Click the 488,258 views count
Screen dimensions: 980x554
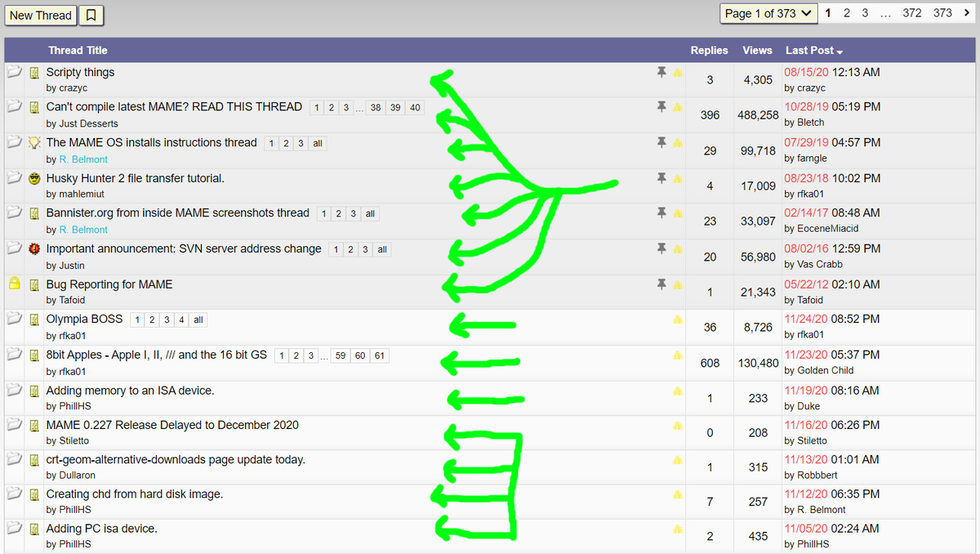pos(758,115)
